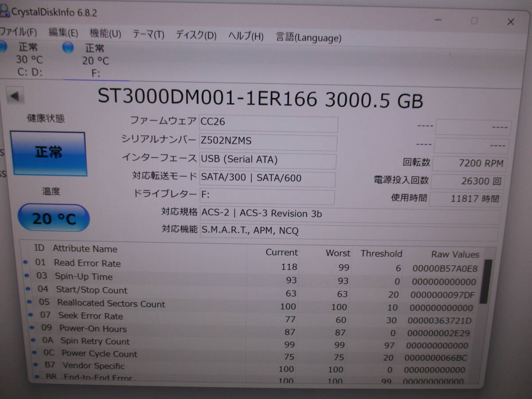Select the C: D: disk tab at 30 °C
This screenshot has width=532, height=399.
coord(29,59)
